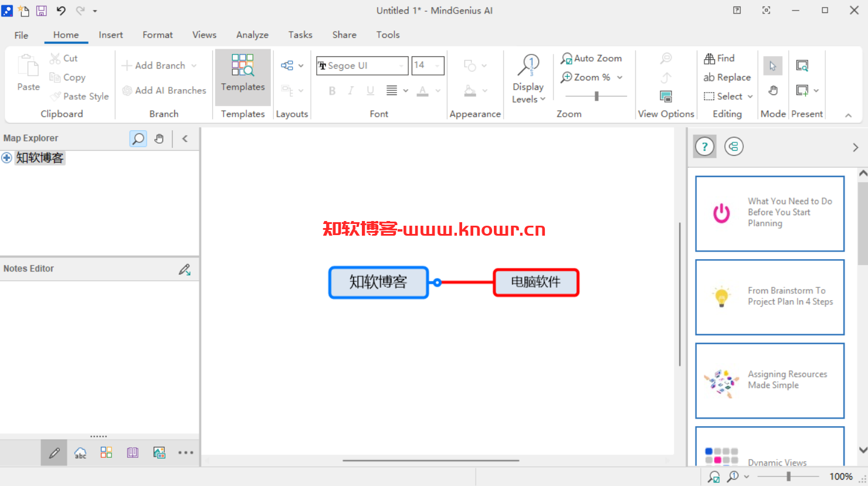
Task: Click the Copy button in Clipboard
Action: point(67,77)
